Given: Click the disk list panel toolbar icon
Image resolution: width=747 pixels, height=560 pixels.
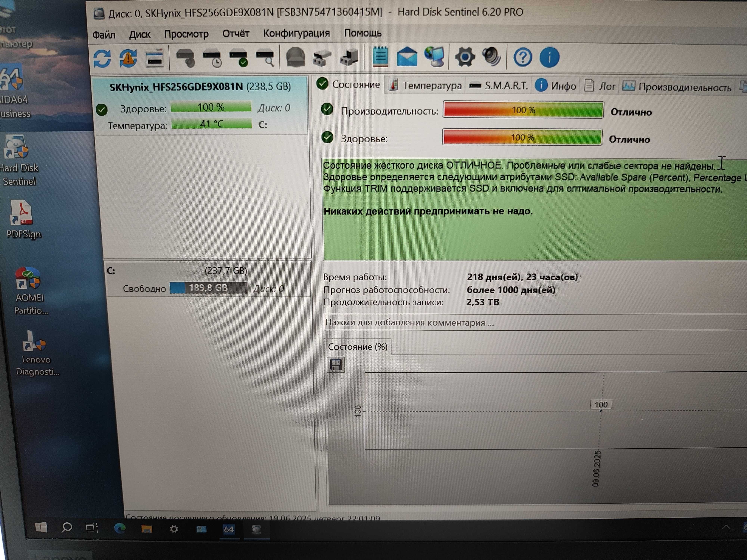Looking at the screenshot, I should pyautogui.click(x=154, y=58).
